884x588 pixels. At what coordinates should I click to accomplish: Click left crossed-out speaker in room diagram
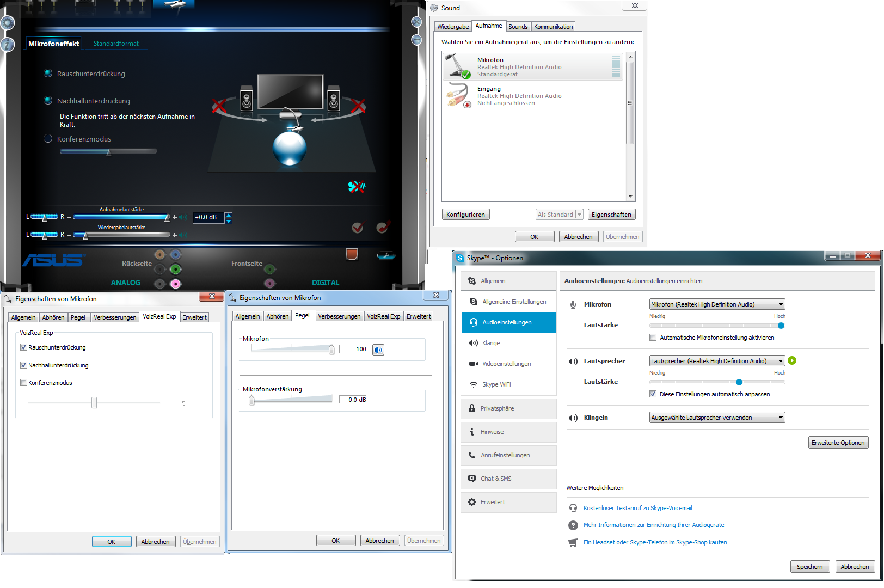coord(219,106)
